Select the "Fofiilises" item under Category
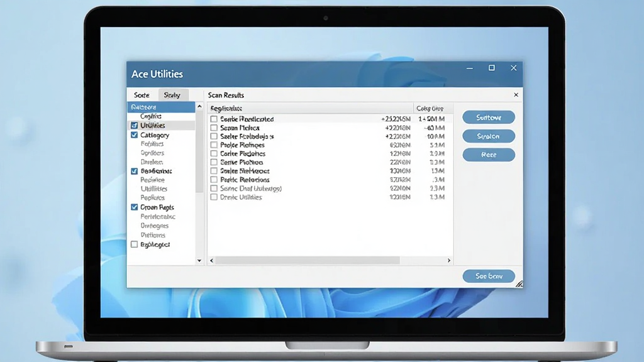Viewport: 644px width, 362px height. pos(152,144)
